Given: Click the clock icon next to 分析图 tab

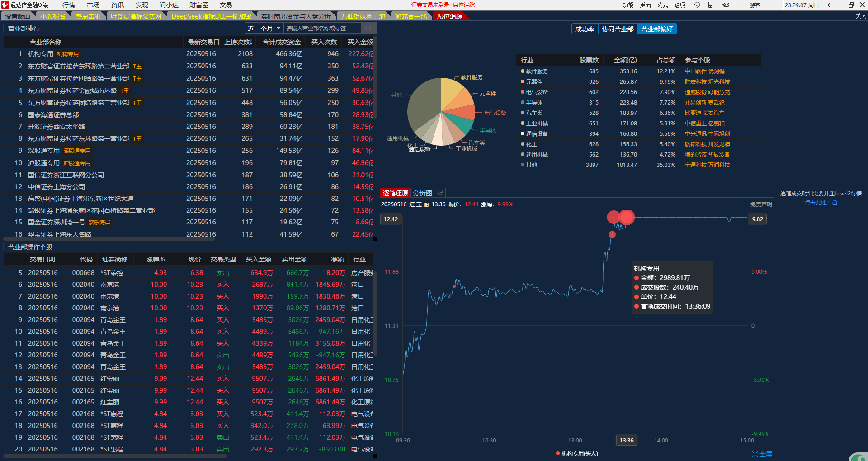Looking at the screenshot, I should coord(440,193).
